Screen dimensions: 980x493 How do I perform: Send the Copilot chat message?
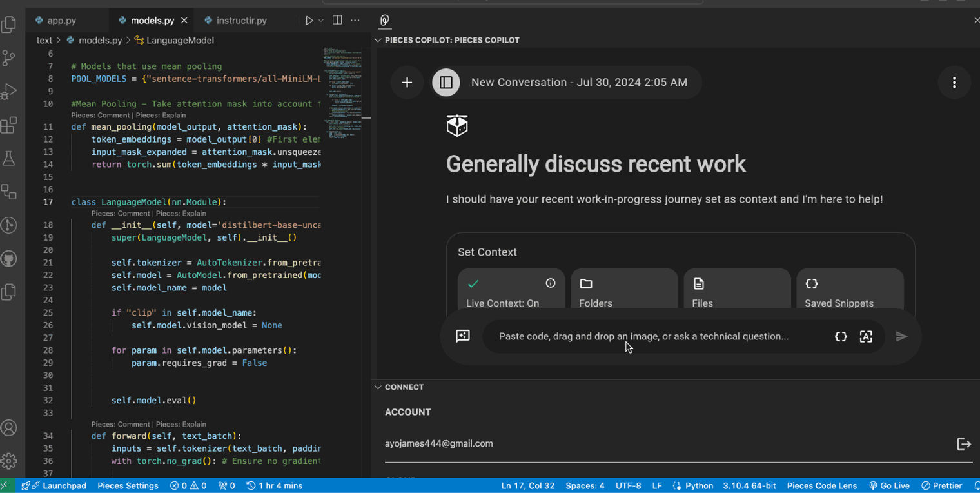coord(902,336)
